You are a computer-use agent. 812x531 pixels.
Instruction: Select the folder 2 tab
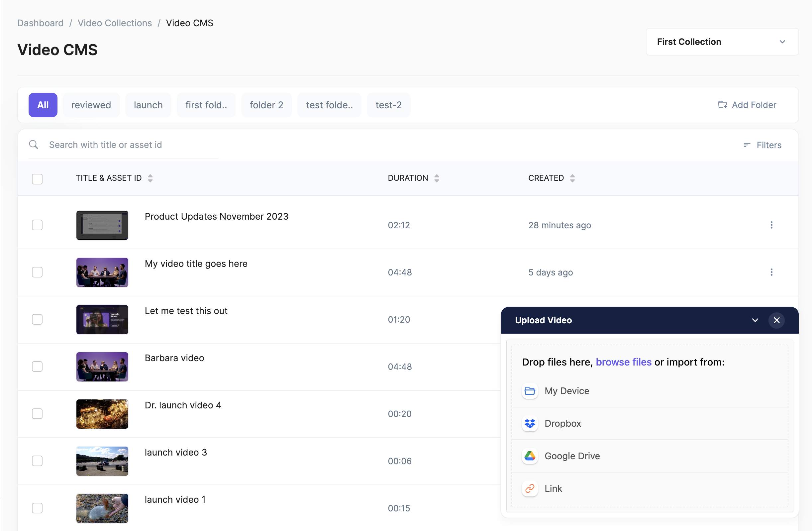tap(266, 105)
